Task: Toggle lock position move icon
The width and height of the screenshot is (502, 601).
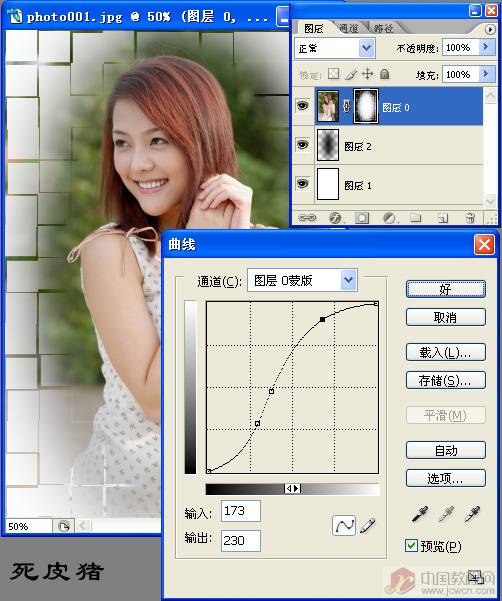Action: click(x=367, y=74)
